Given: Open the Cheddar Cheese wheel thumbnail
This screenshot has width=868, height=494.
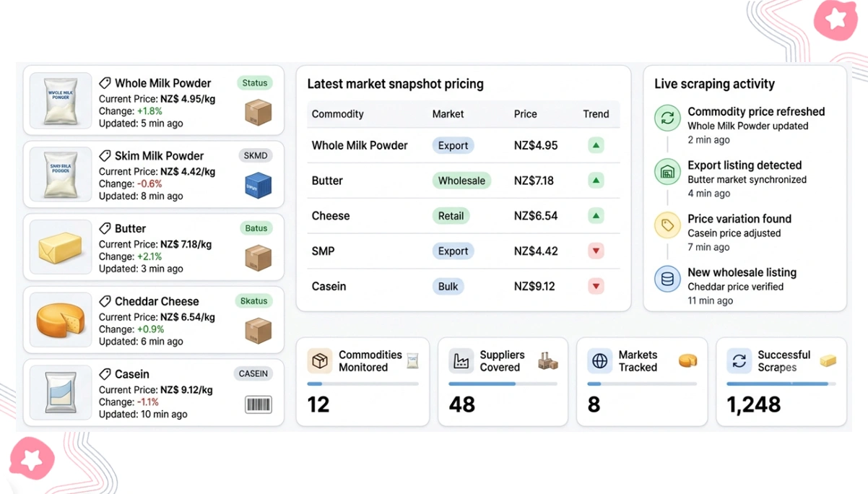Looking at the screenshot, I should coord(61,319).
